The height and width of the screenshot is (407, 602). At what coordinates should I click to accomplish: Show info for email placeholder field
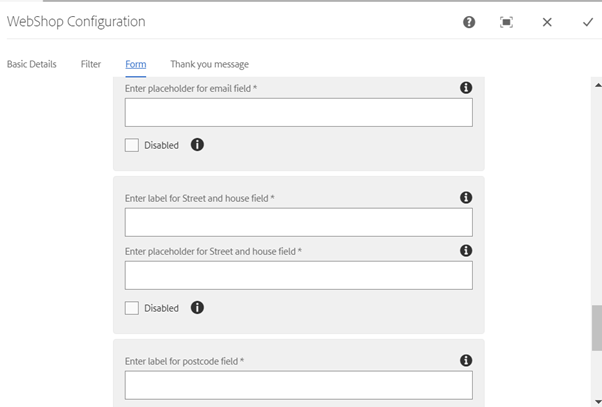click(466, 88)
